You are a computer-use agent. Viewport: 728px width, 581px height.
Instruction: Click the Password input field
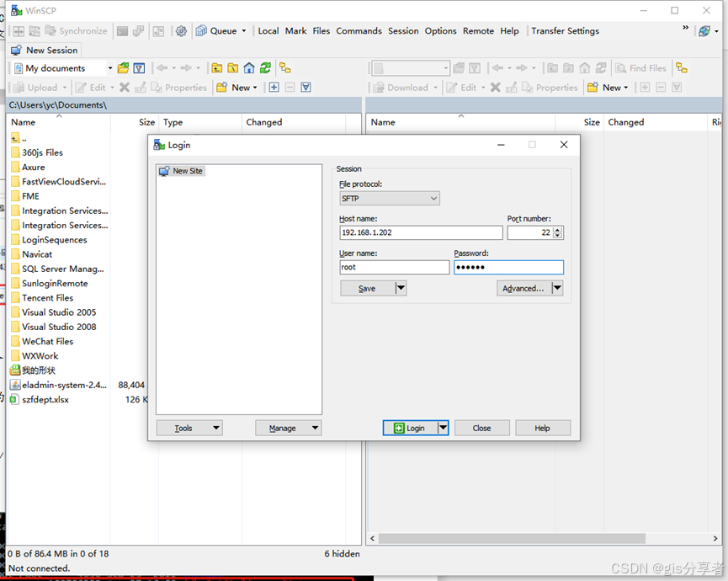509,267
